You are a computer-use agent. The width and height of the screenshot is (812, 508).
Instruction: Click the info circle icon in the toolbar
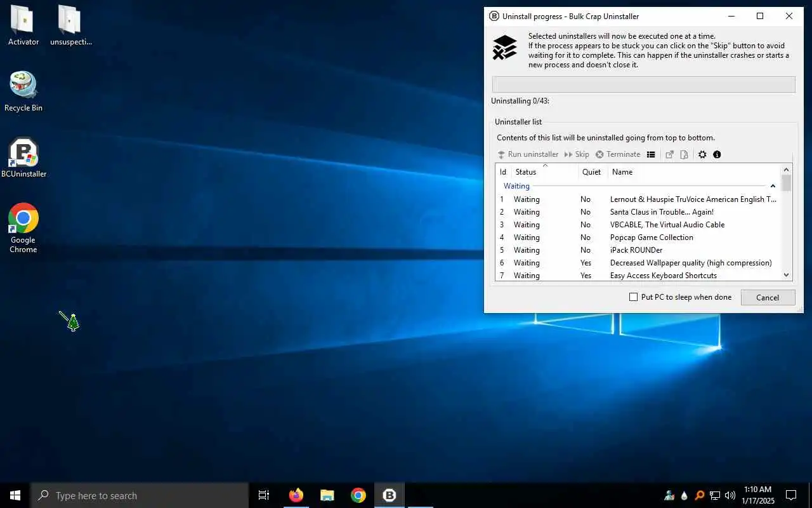[717, 154]
